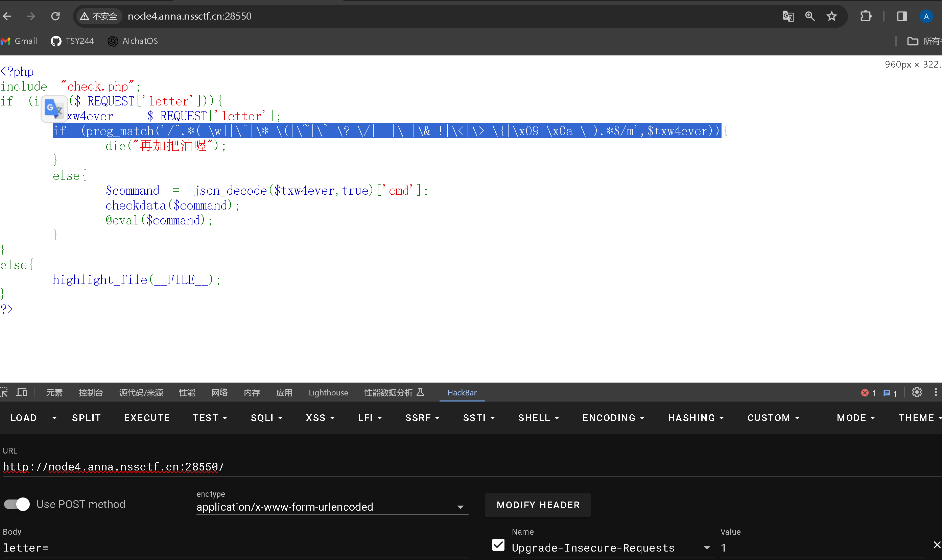The height and width of the screenshot is (560, 942).
Task: Click the Body input field
Action: coord(234,548)
